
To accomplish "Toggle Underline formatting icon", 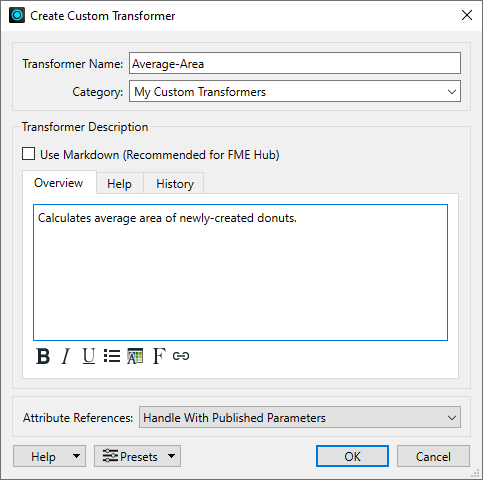I will pyautogui.click(x=89, y=356).
